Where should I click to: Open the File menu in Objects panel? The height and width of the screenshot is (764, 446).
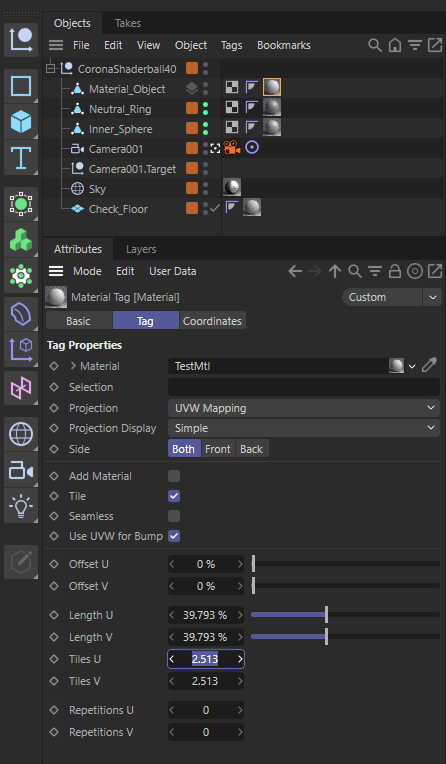81,45
